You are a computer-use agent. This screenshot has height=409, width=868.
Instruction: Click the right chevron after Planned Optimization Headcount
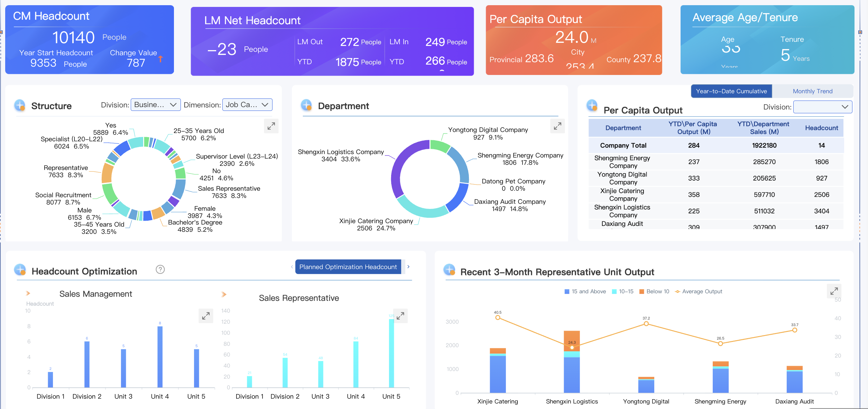coord(408,267)
